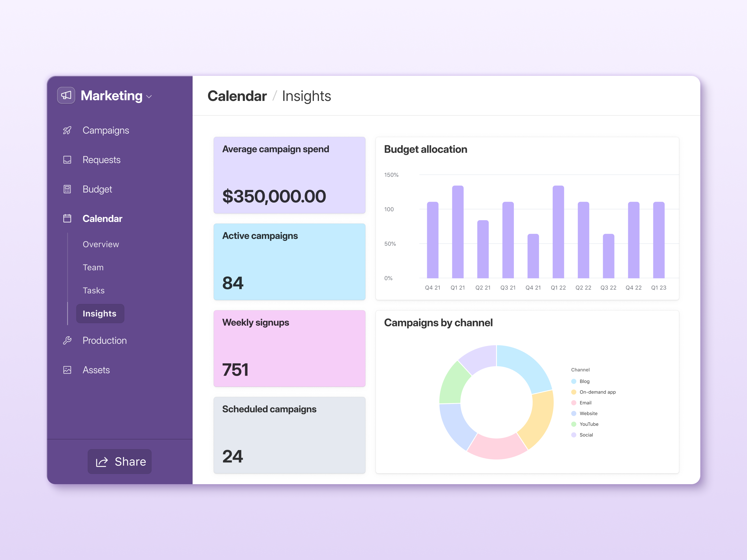Click the image icon beside Assets
This screenshot has height=560, width=747.
coord(67,370)
